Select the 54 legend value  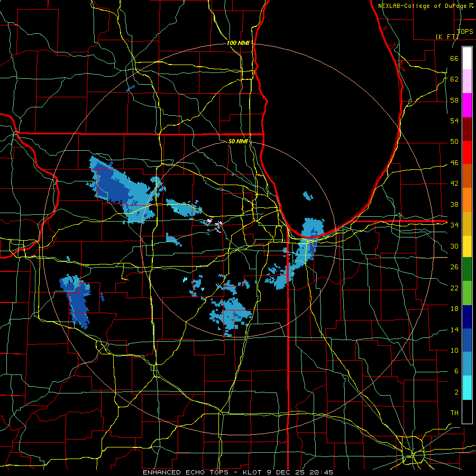454,121
